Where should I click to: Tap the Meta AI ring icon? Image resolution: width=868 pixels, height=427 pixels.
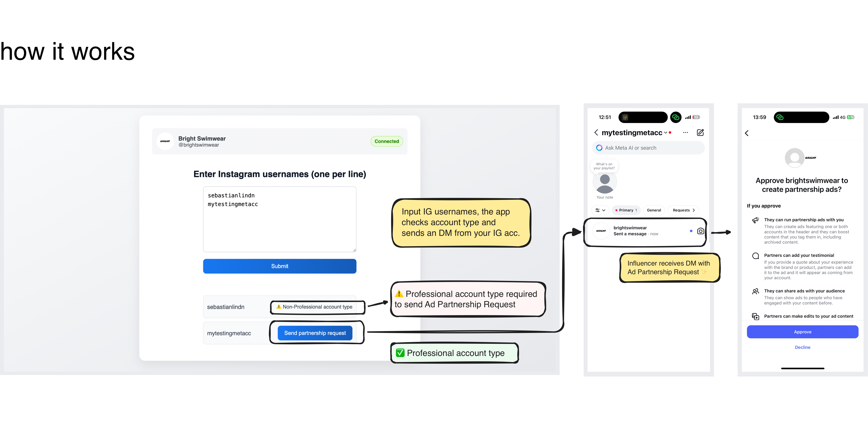(x=599, y=148)
